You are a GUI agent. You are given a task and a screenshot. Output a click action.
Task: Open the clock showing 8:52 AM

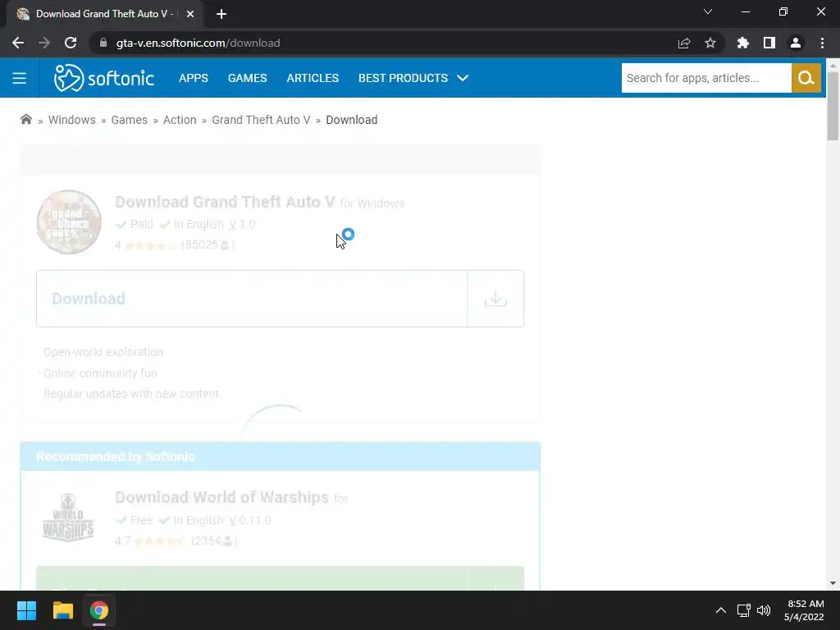coord(804,610)
